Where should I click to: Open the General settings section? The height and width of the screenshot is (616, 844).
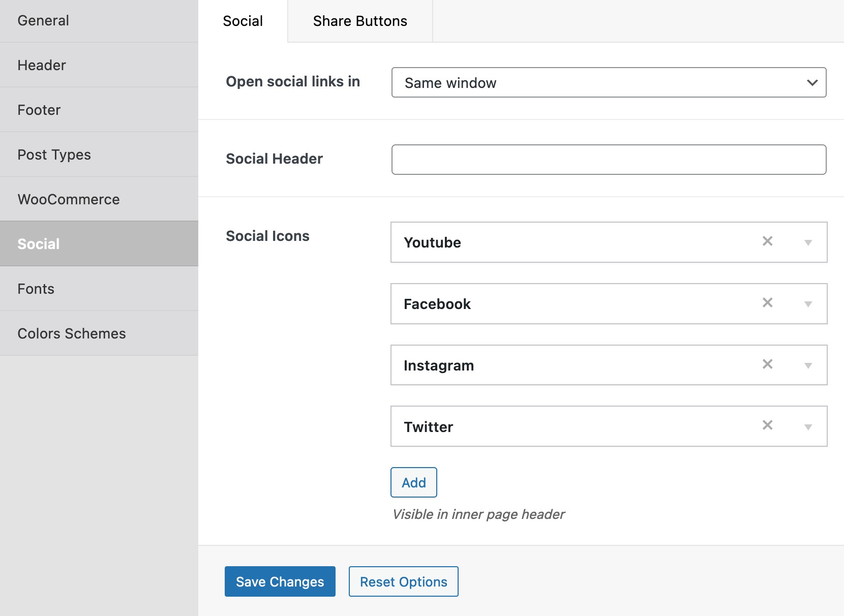(99, 21)
